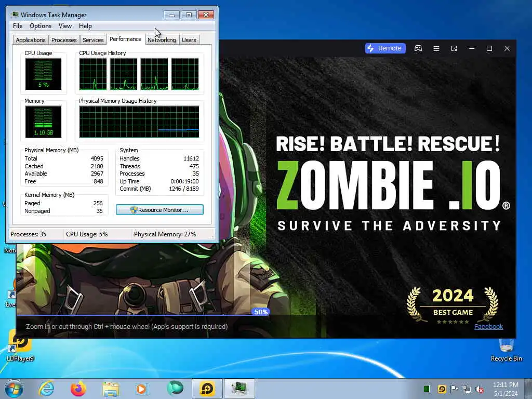This screenshot has height=399, width=532.
Task: Open the clock showing 12:11 PM
Action: (506, 389)
